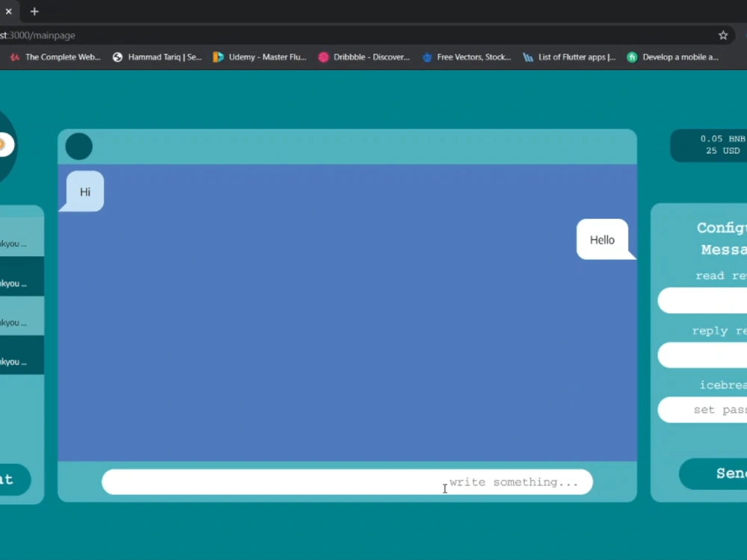Open the List of Flutter apps bookmark
747x560 pixels.
[569, 57]
